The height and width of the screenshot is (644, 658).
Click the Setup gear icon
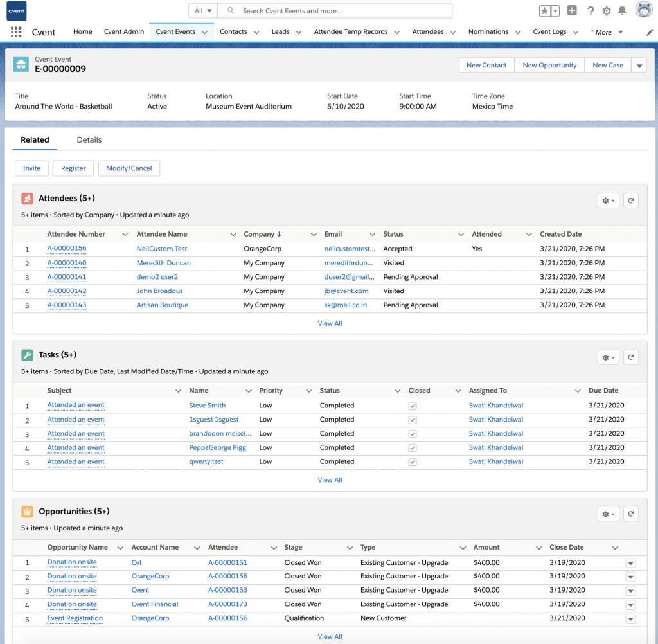605,10
